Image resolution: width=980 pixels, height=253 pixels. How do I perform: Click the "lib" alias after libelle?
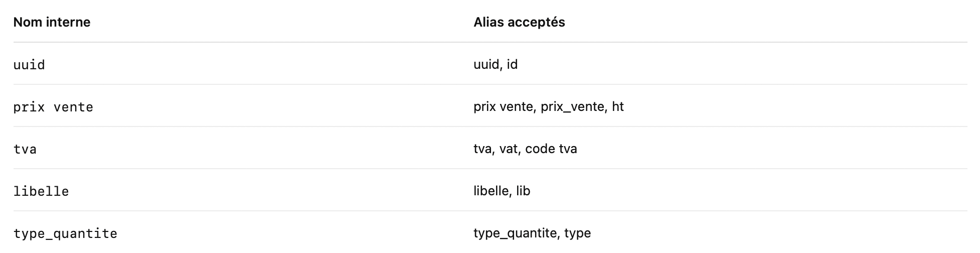pos(523,191)
